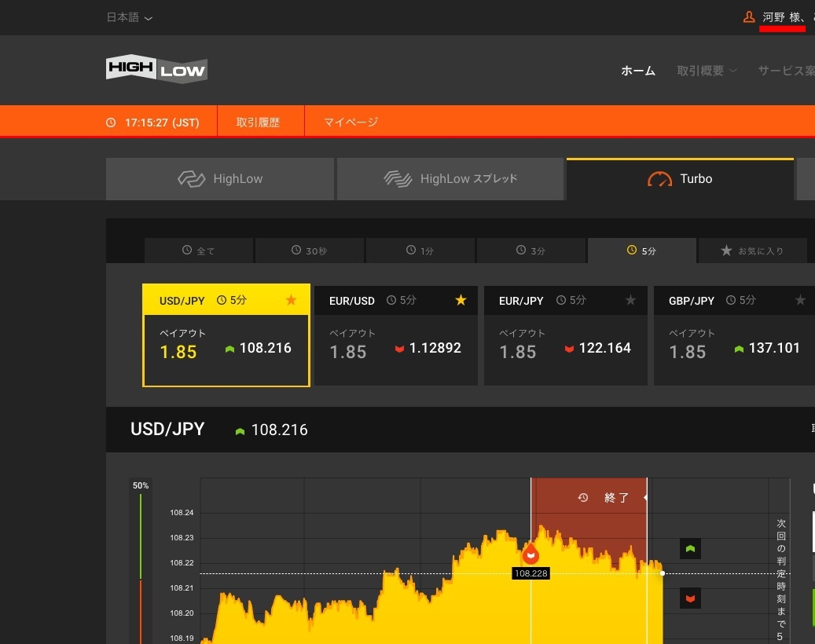Click the red drop entry marker on chart
The image size is (815, 644).
(530, 554)
